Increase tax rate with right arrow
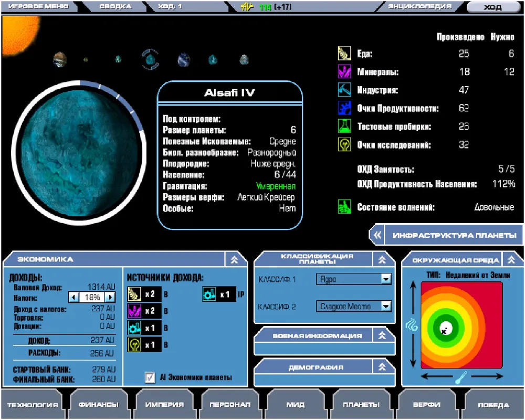Viewport: 525px width, 420px height. [x=110, y=297]
